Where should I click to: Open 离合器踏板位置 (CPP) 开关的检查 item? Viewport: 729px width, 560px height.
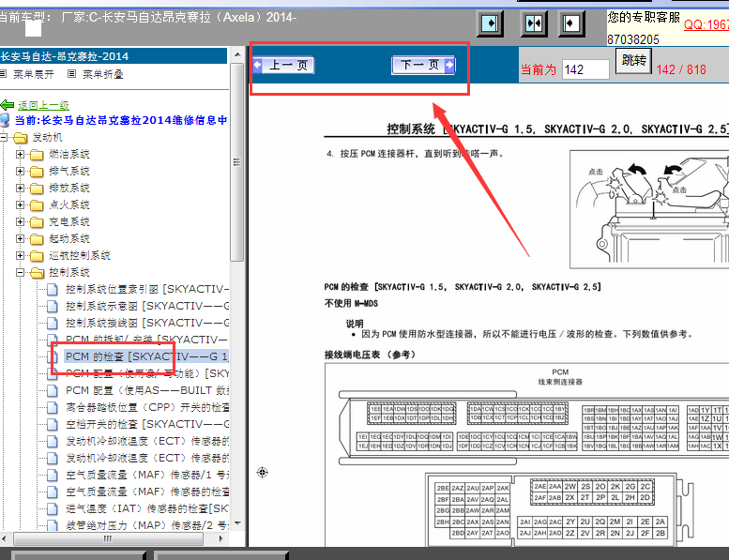point(147,407)
